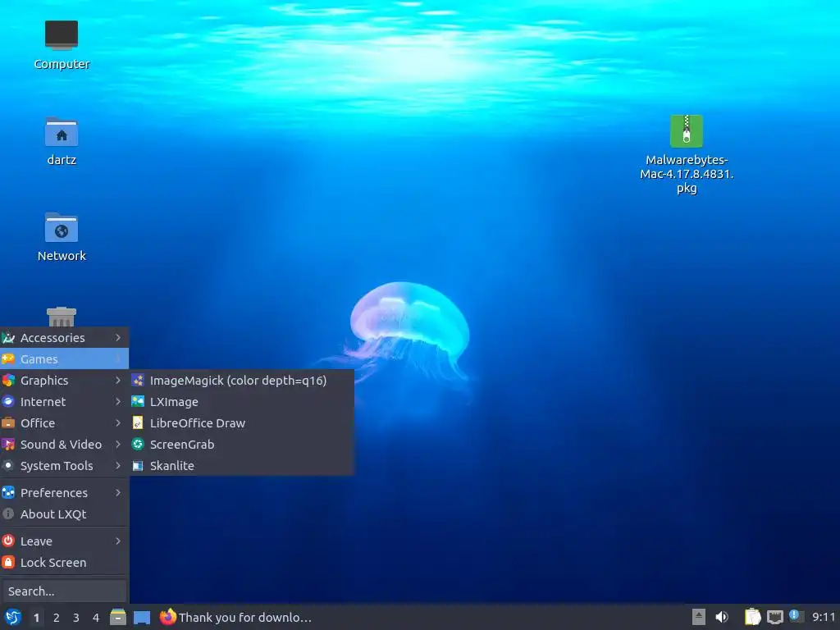This screenshot has height=630, width=840.
Task: Click the Internet globe icon
Action: [8, 401]
